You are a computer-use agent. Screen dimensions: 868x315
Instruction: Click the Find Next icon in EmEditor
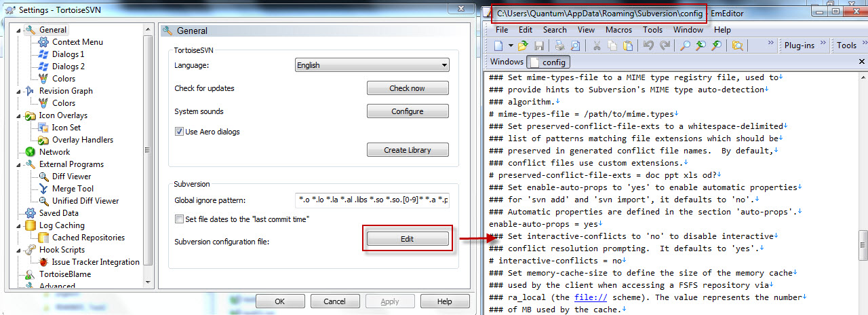[716, 45]
